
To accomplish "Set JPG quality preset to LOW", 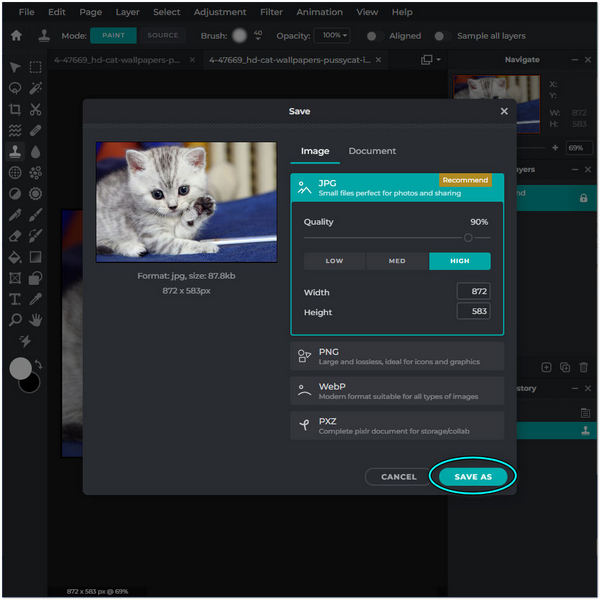I will 334,261.
